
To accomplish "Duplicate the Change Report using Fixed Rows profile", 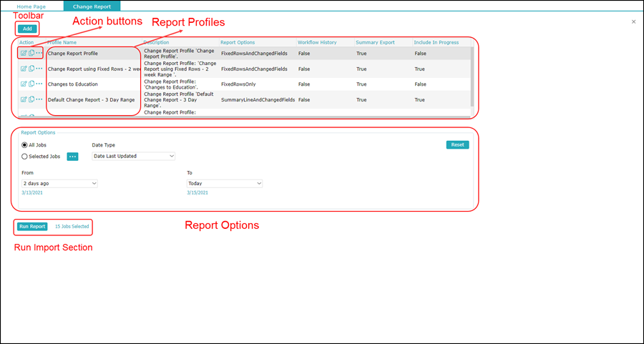I will (31, 69).
